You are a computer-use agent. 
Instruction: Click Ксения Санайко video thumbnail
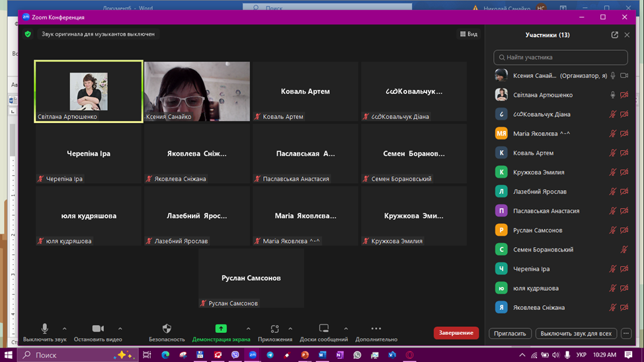click(x=197, y=92)
